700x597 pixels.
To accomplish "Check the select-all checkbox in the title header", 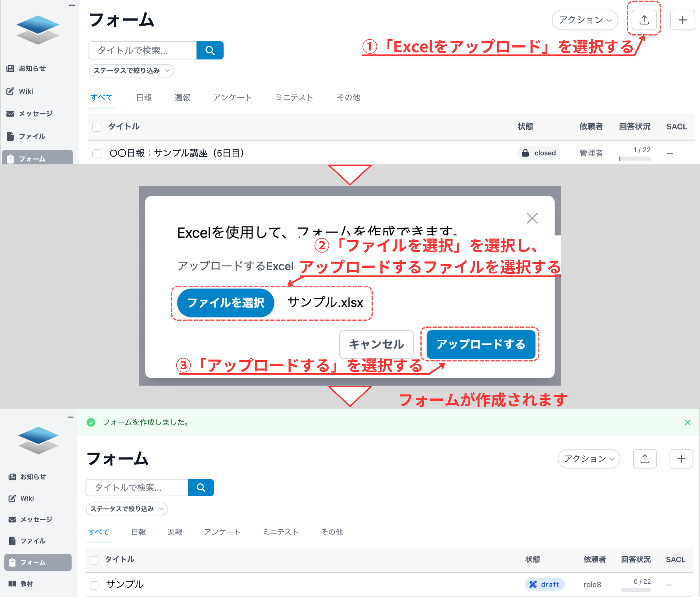I will pyautogui.click(x=97, y=127).
